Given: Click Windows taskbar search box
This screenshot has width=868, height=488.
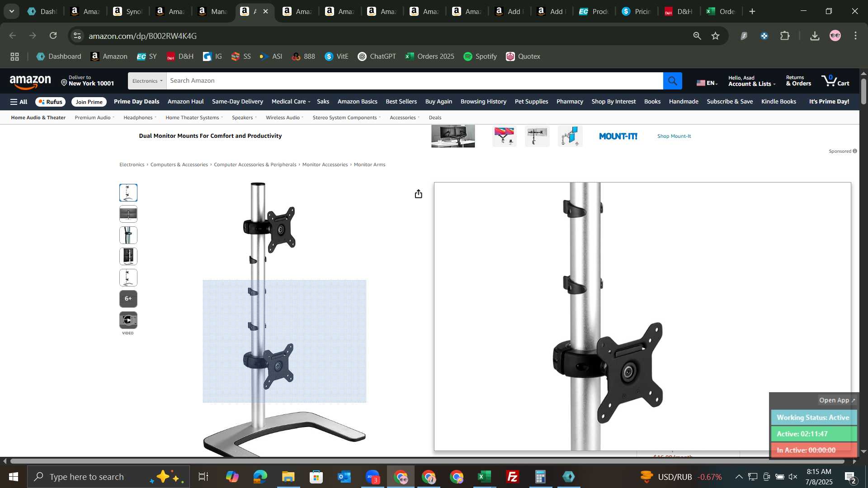Looking at the screenshot, I should (108, 477).
